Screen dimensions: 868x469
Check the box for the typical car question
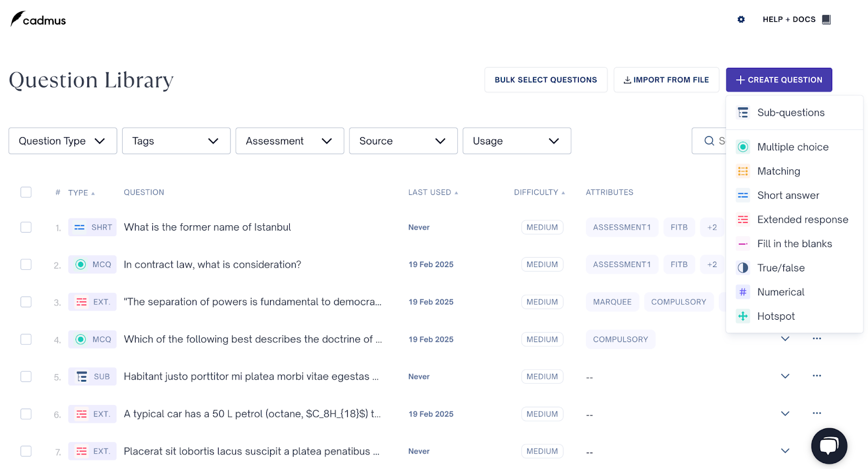pyautogui.click(x=26, y=414)
